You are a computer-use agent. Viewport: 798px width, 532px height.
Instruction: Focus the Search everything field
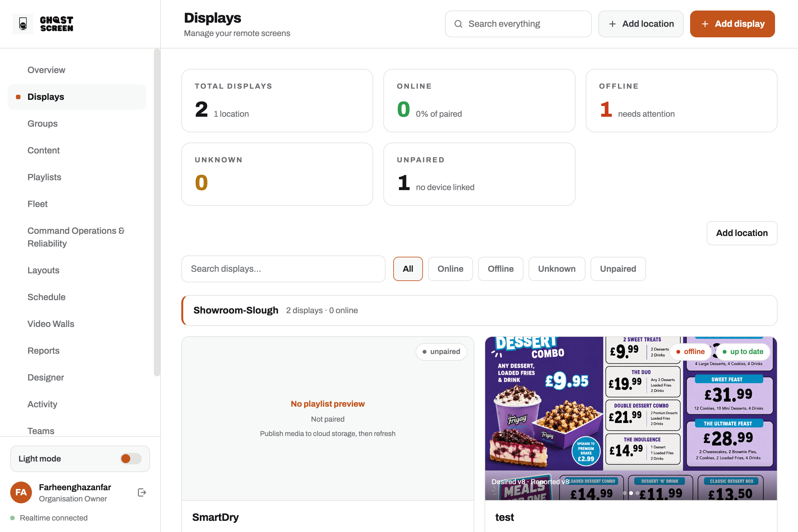click(x=518, y=24)
